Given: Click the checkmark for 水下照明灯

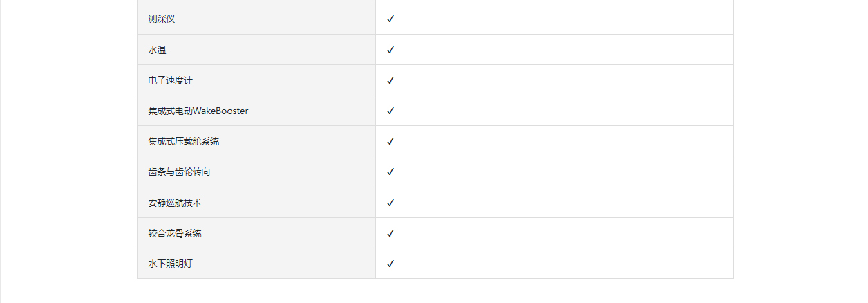Looking at the screenshot, I should pos(390,264).
